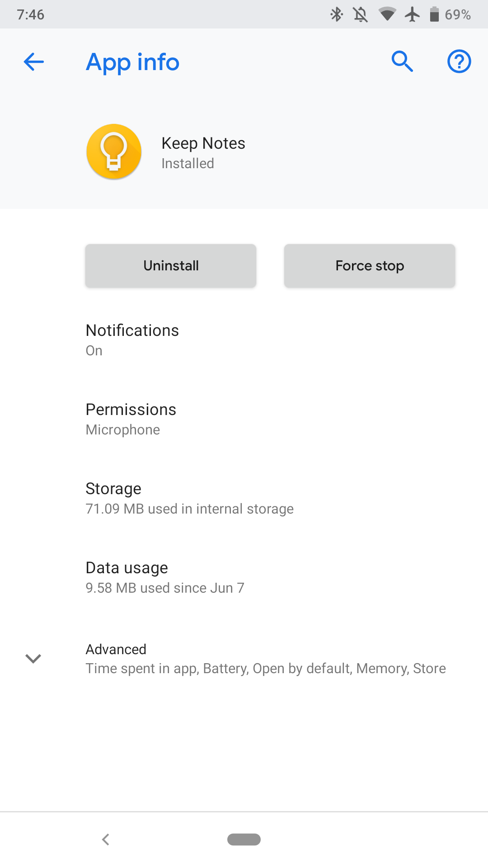
Task: Tap the navigation pill at screen bottom
Action: (x=244, y=840)
